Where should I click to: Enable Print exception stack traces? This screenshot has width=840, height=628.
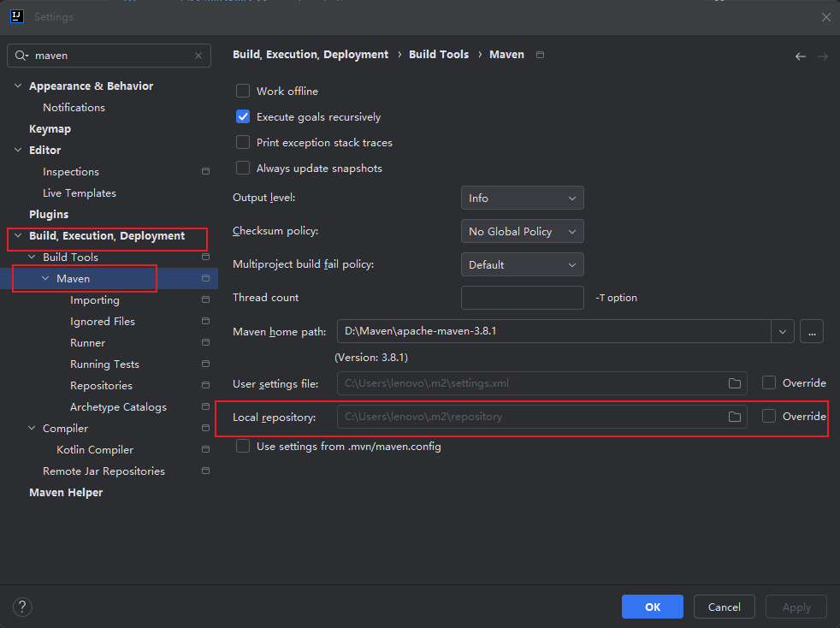coord(243,143)
